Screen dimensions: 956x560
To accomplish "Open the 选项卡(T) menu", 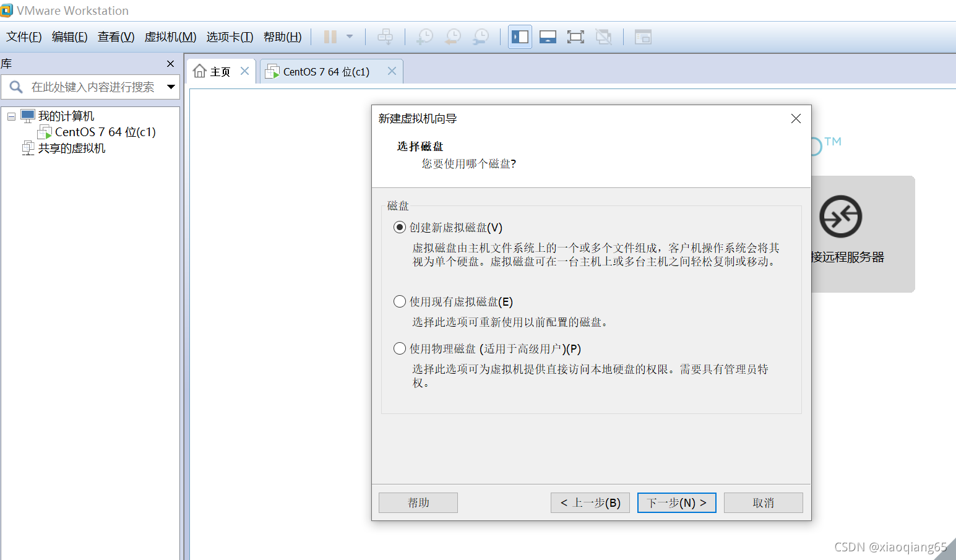I will [230, 37].
